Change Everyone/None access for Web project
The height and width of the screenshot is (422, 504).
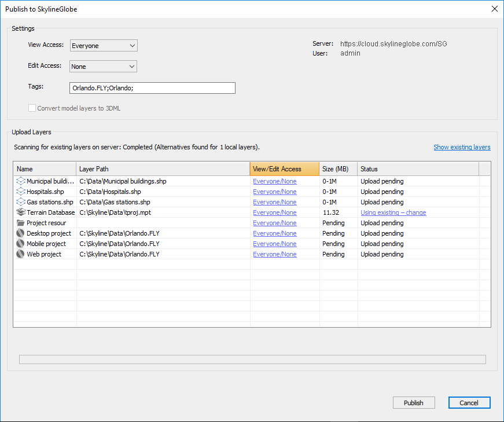tap(274, 254)
